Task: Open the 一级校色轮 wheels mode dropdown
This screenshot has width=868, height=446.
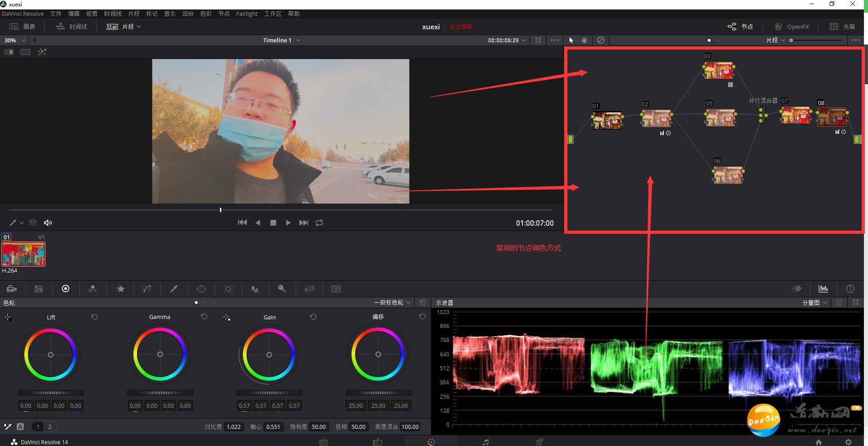Action: [393, 302]
